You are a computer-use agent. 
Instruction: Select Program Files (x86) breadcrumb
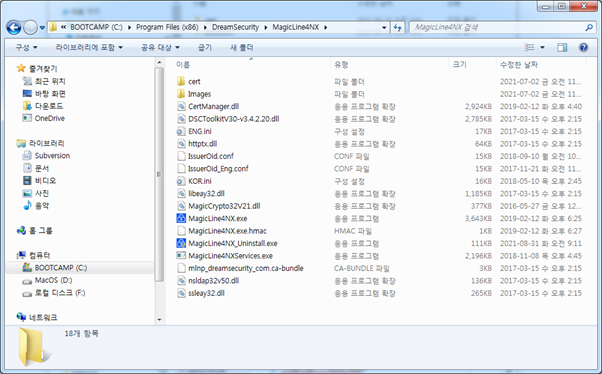point(167,27)
